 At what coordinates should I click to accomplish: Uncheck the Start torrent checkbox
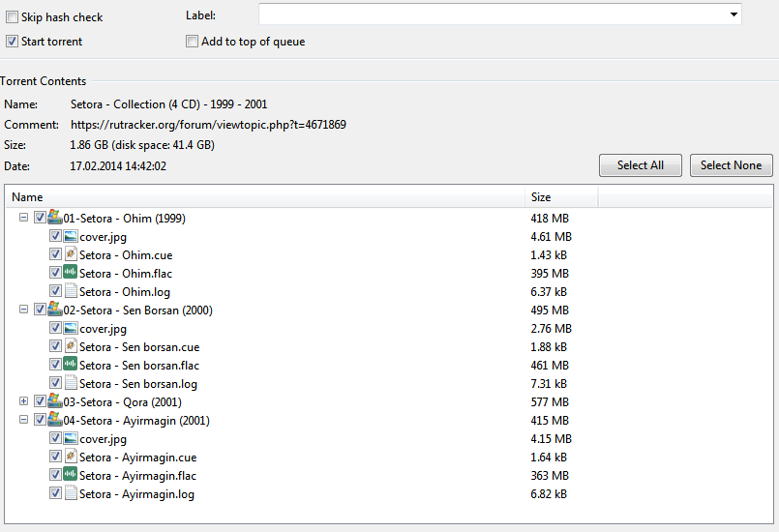[x=12, y=42]
